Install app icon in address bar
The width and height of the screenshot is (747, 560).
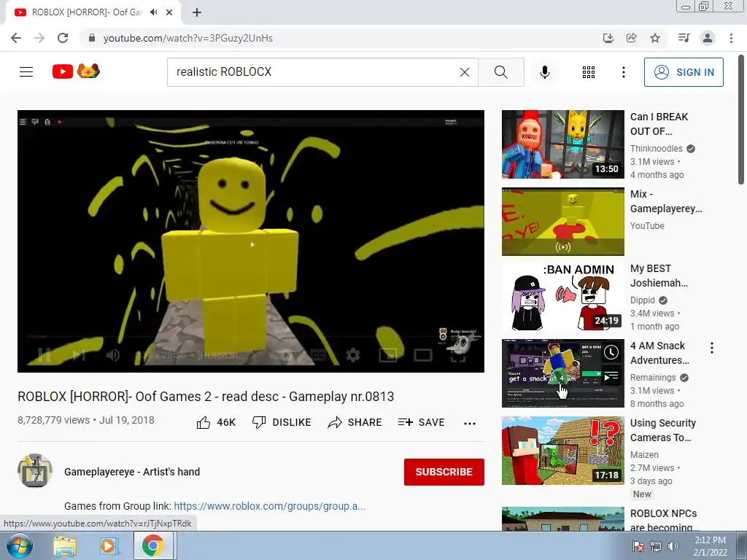608,38
